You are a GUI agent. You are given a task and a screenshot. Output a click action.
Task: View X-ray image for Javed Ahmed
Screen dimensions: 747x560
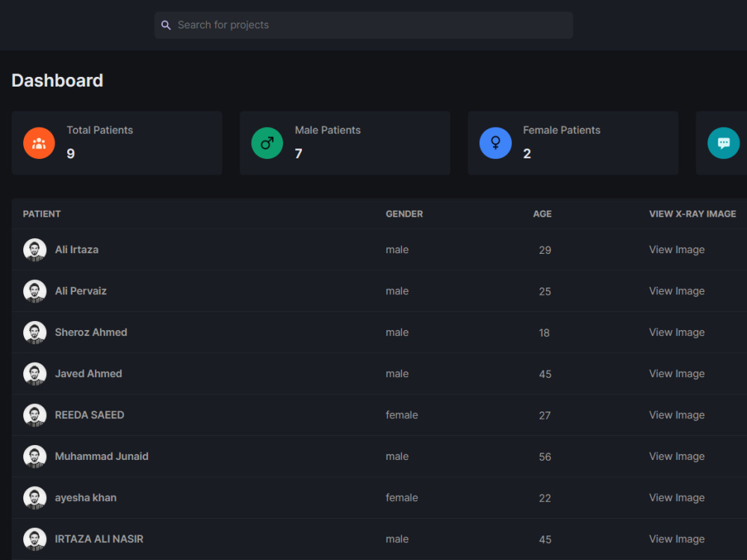click(x=677, y=374)
